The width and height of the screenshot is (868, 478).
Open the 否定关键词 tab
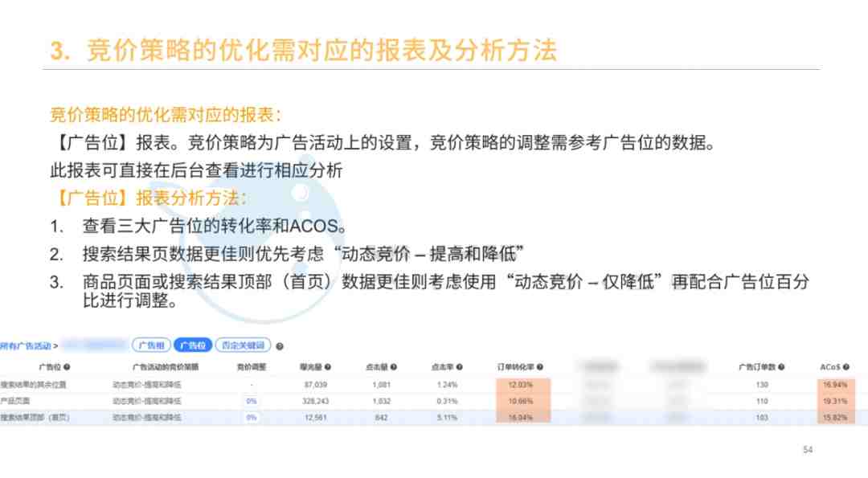click(x=243, y=345)
